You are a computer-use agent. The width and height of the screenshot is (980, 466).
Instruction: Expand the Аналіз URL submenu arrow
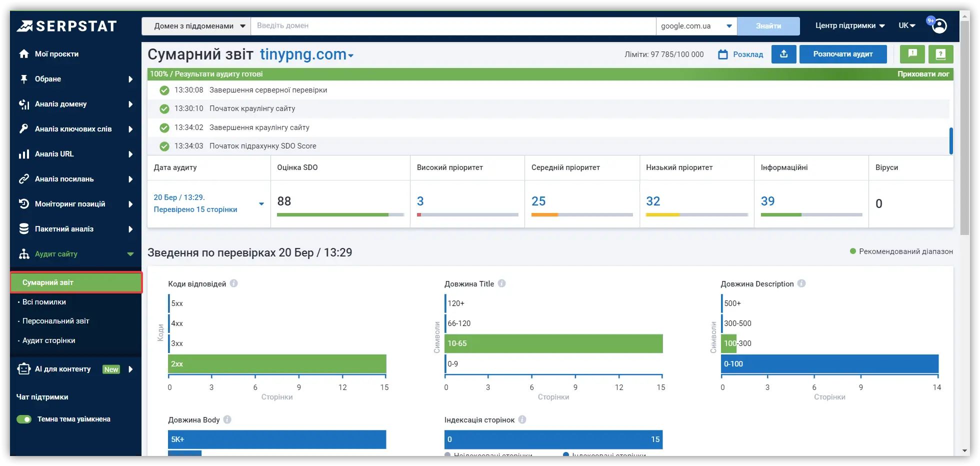click(x=130, y=154)
